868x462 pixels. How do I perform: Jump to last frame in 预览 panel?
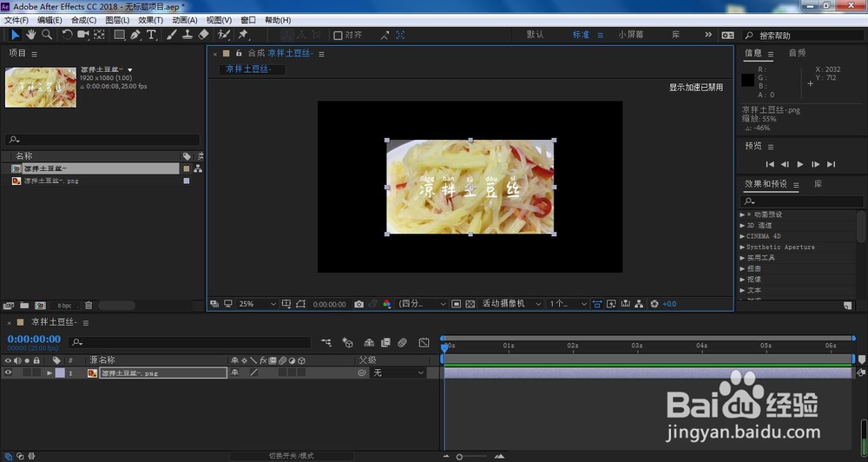(x=831, y=164)
